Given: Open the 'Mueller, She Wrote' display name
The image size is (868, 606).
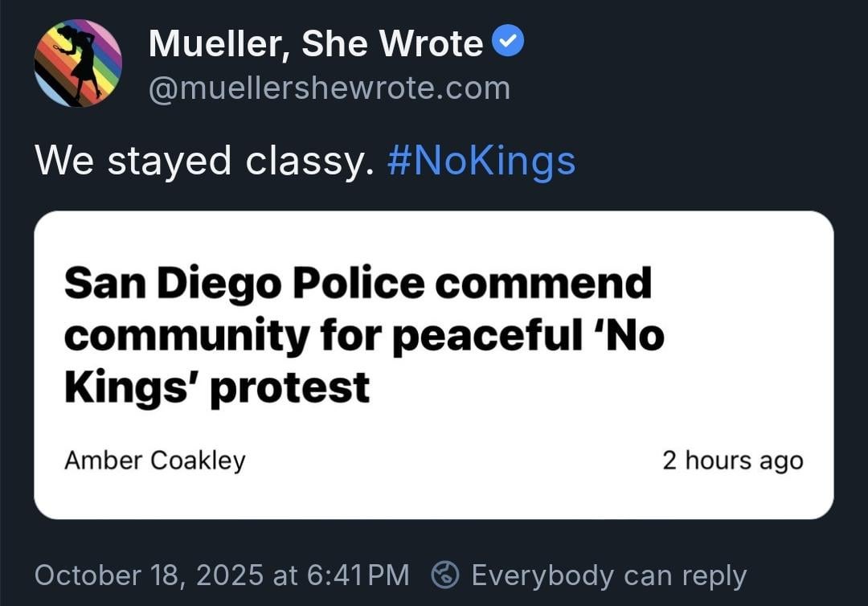Looking at the screenshot, I should tap(316, 43).
